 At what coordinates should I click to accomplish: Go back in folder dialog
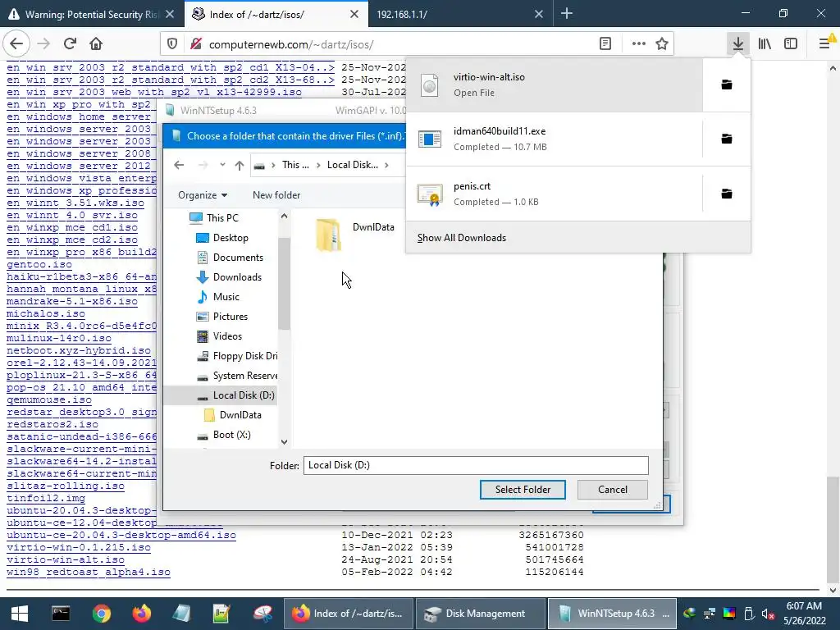click(179, 165)
